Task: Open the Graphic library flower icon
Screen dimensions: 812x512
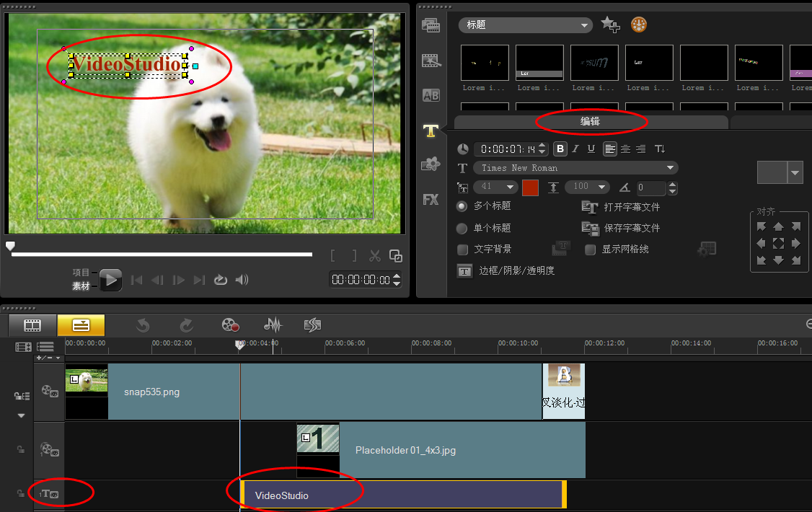Action: pyautogui.click(x=431, y=164)
